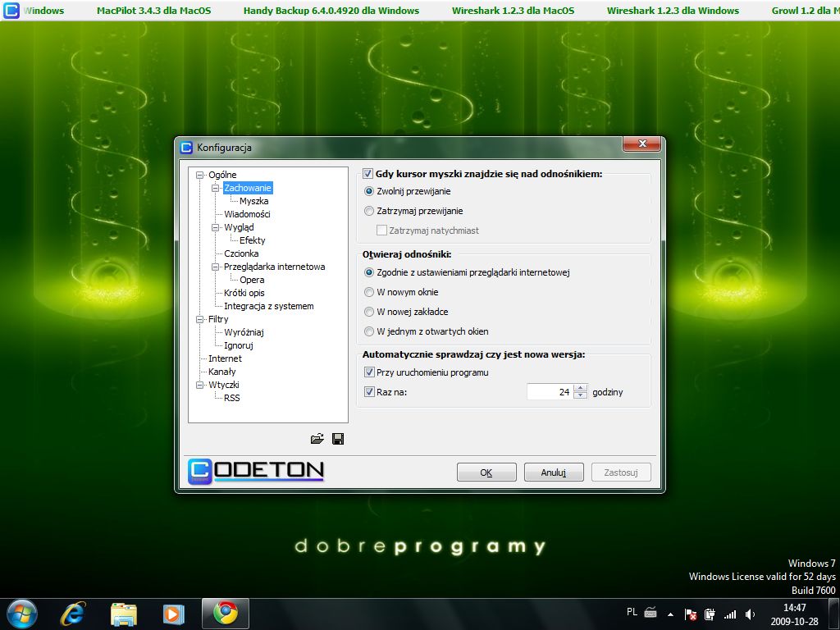Viewport: 840px width, 630px height.
Task: Click the PL language indicator in the tray
Action: click(x=632, y=612)
